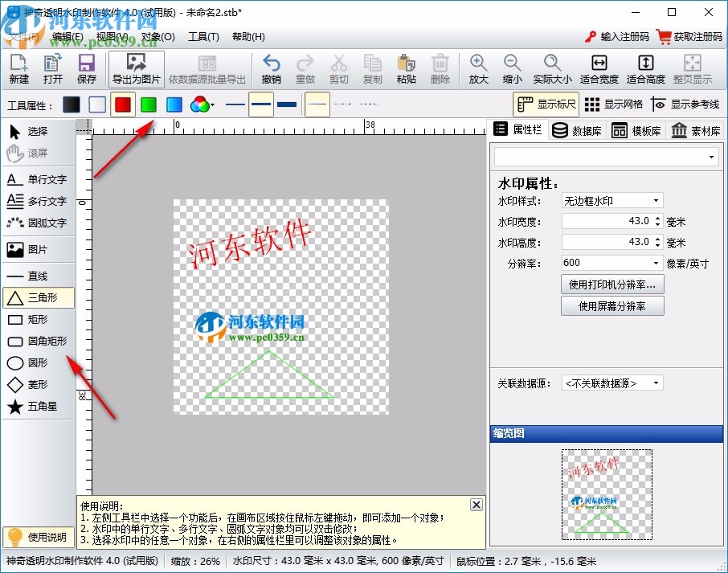Open the 帮助(H) menu
The image size is (728, 573).
pyautogui.click(x=248, y=37)
